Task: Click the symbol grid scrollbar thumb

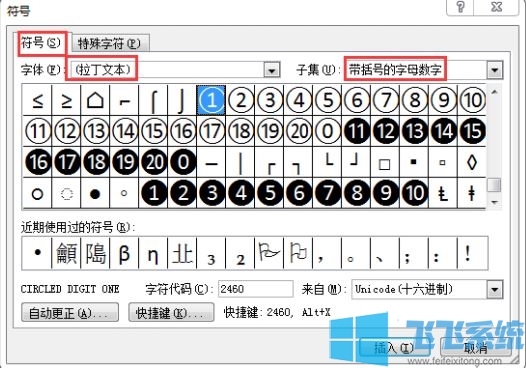Action: pyautogui.click(x=494, y=185)
